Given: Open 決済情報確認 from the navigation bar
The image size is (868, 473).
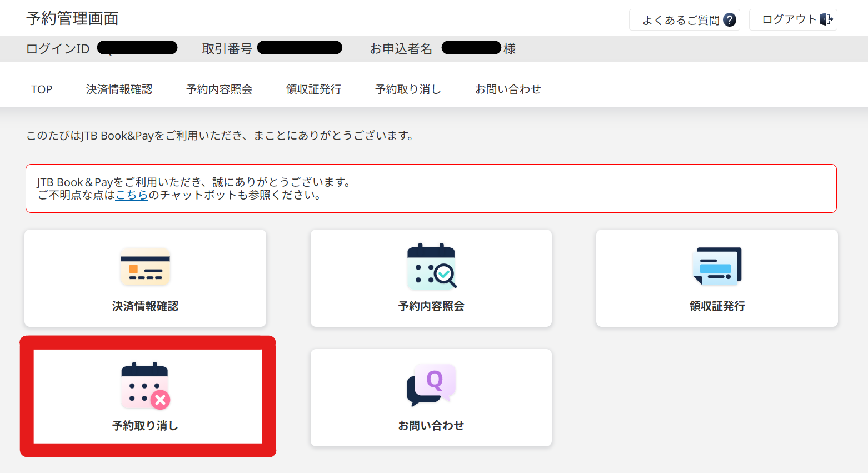Looking at the screenshot, I should point(119,89).
